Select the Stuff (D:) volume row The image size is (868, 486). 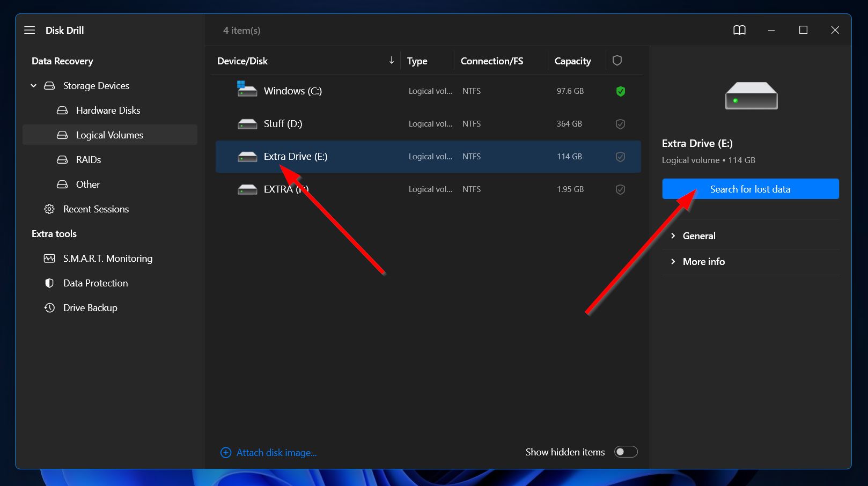tap(428, 123)
